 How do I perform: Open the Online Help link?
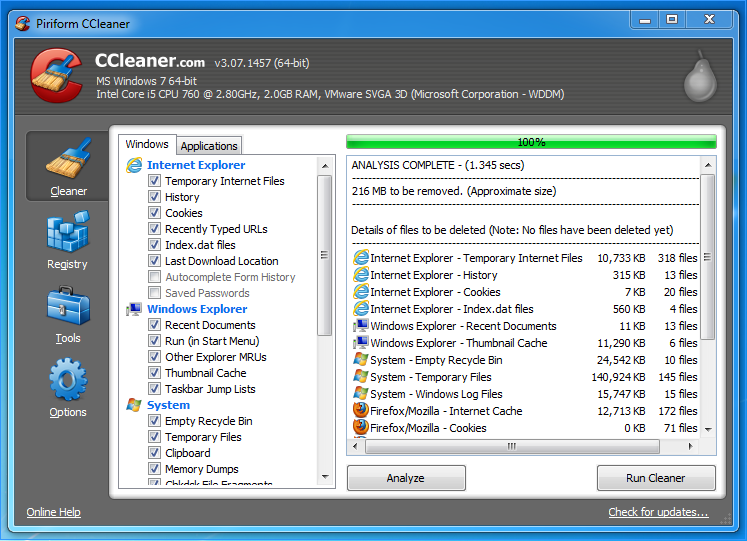click(53, 512)
